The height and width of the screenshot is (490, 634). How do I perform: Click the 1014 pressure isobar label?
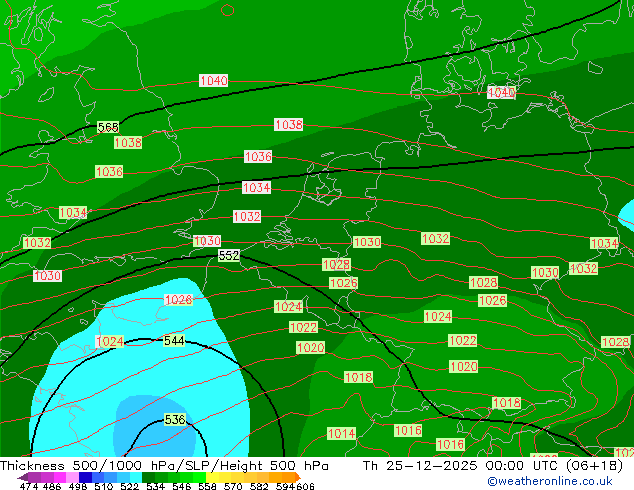(342, 434)
